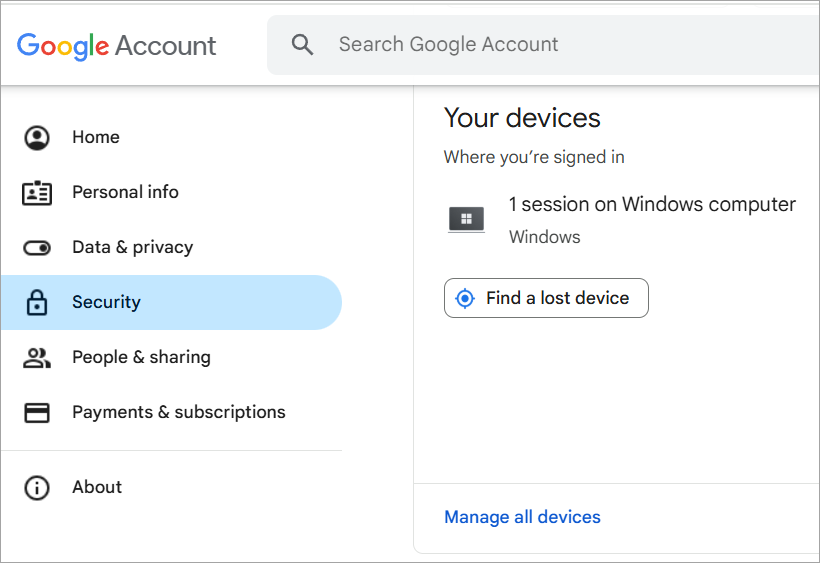This screenshot has height=563, width=820.
Task: Select the Security menu item
Action: pyautogui.click(x=171, y=303)
